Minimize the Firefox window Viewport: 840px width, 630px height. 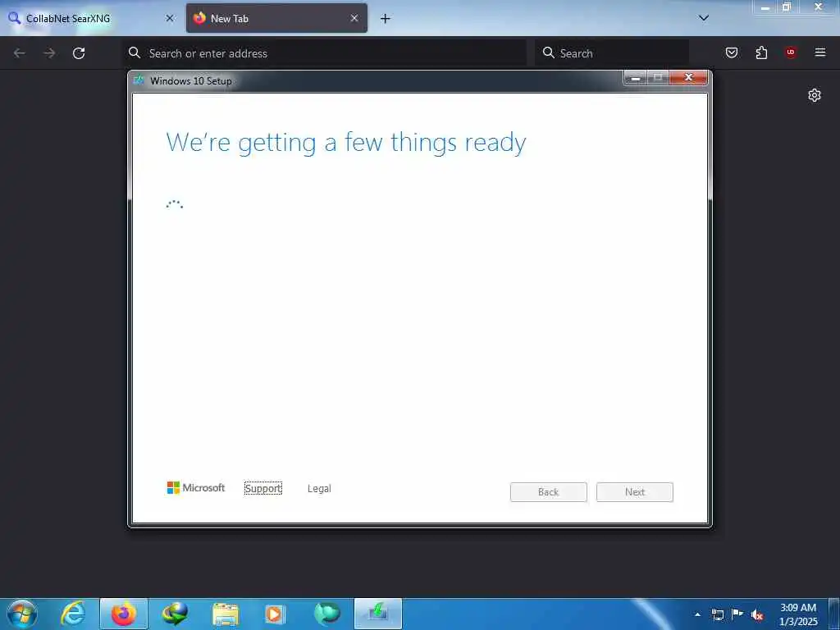[x=765, y=7]
